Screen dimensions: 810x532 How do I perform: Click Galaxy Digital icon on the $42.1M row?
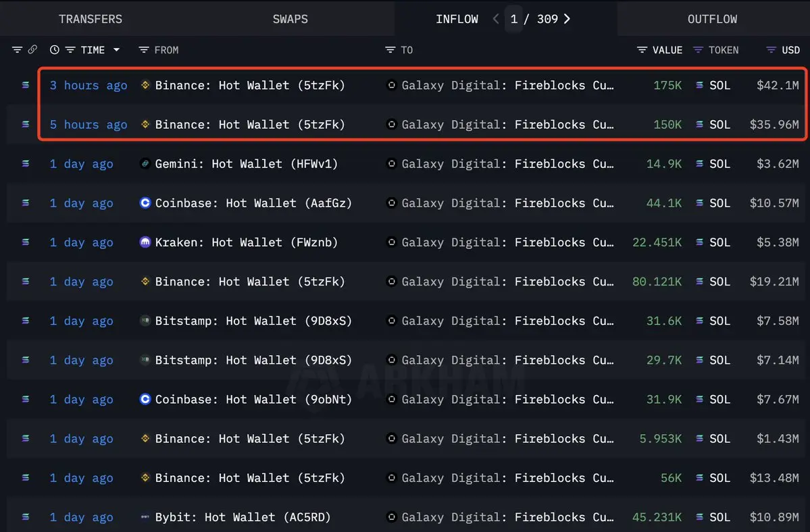392,85
